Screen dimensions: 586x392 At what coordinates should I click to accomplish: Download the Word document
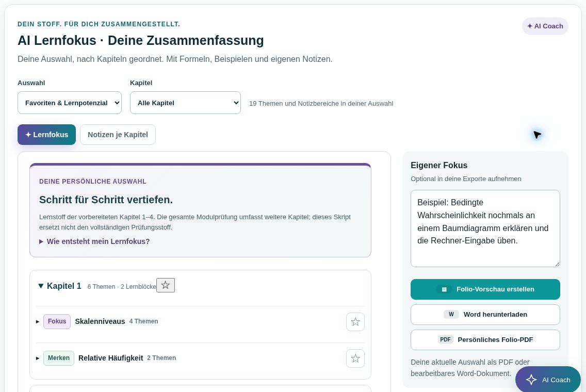point(485,315)
